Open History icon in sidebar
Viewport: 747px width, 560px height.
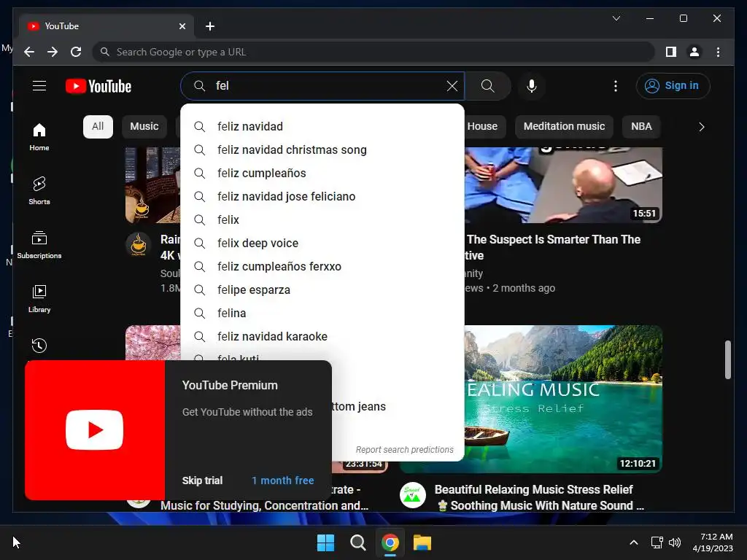pyautogui.click(x=39, y=345)
